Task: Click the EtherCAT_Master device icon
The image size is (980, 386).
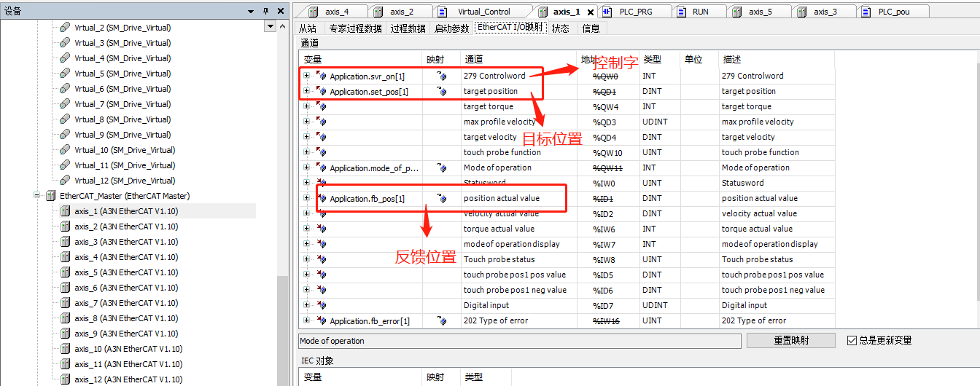Action: point(50,196)
